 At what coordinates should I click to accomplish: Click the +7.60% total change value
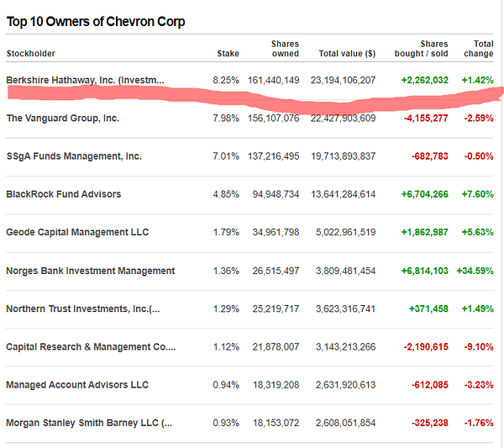[478, 194]
